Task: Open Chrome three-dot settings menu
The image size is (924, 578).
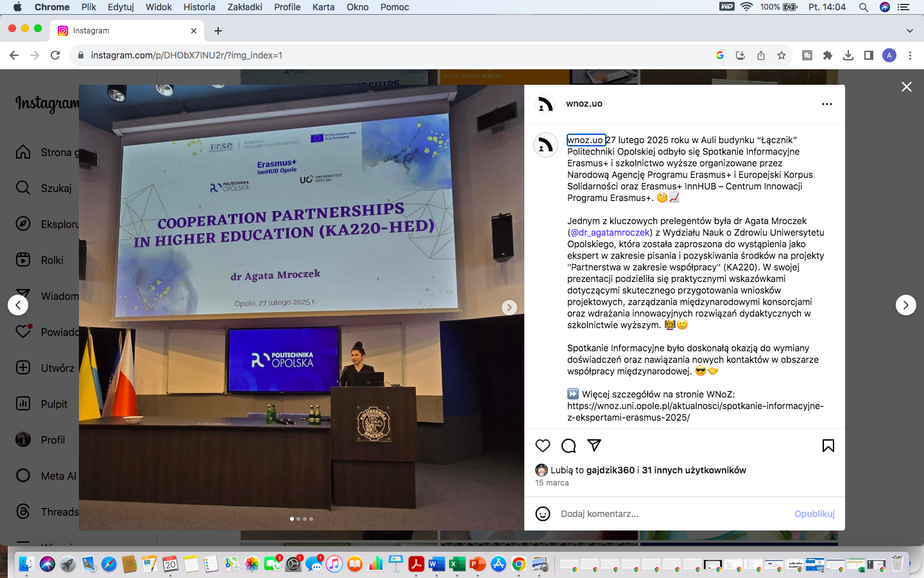Action: pyautogui.click(x=910, y=55)
